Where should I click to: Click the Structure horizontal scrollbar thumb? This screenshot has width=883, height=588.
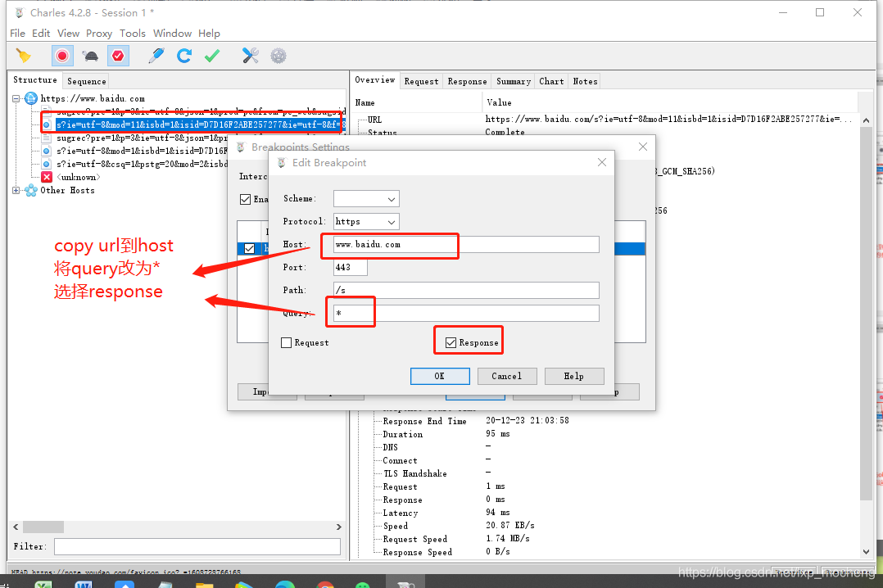click(x=43, y=527)
